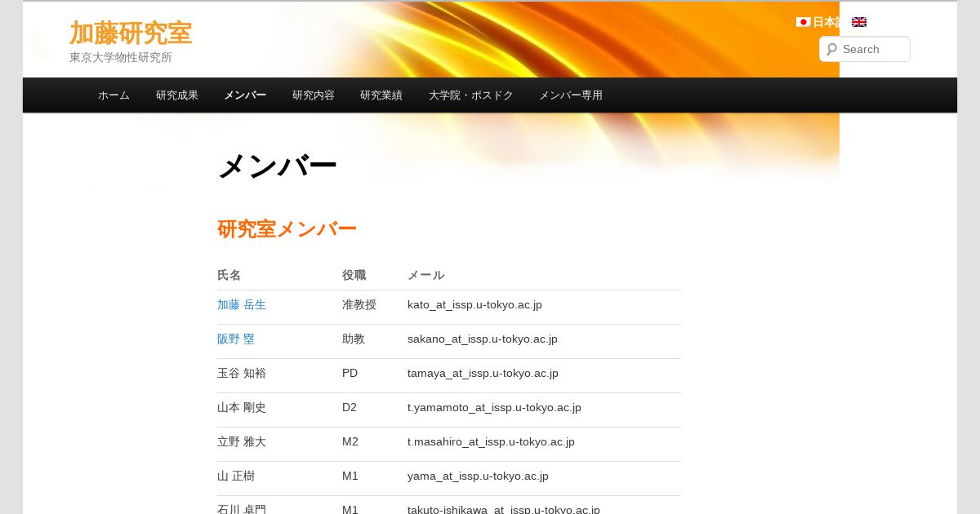Go to ホーム in navigation bar
This screenshot has height=514, width=980.
pyautogui.click(x=114, y=95)
